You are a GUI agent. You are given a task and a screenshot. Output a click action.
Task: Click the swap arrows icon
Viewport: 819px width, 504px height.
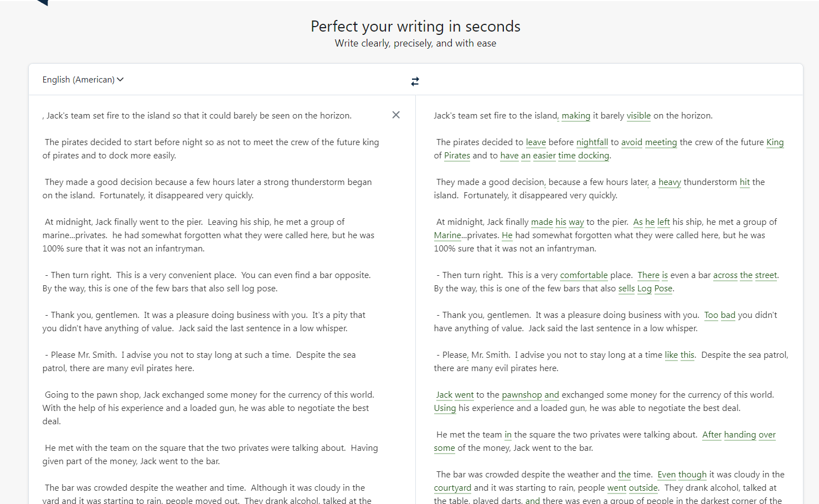pyautogui.click(x=415, y=81)
